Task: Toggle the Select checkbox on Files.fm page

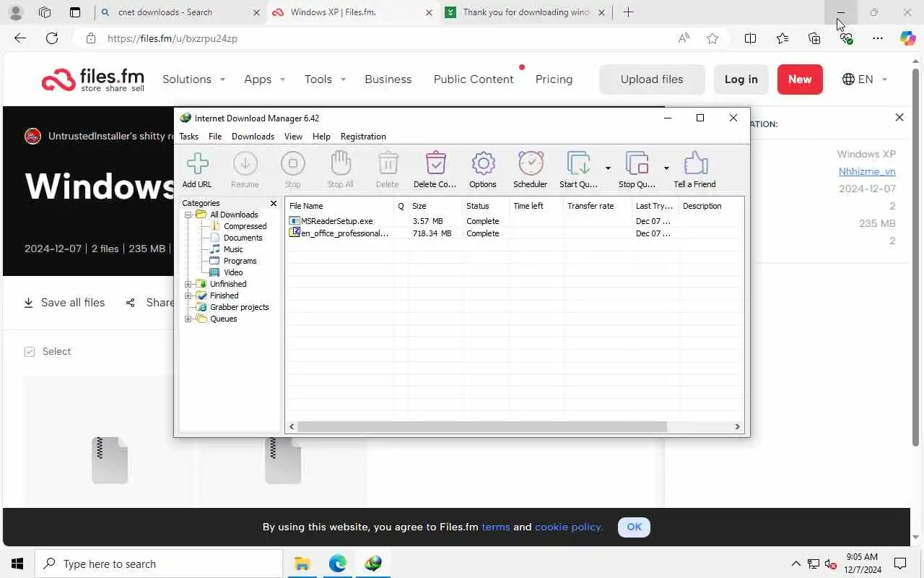Action: [x=30, y=352]
